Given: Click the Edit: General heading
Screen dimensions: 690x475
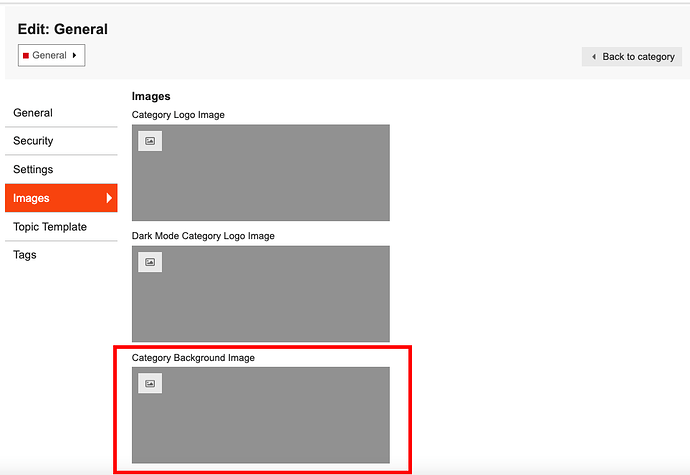Looking at the screenshot, I should tap(62, 29).
